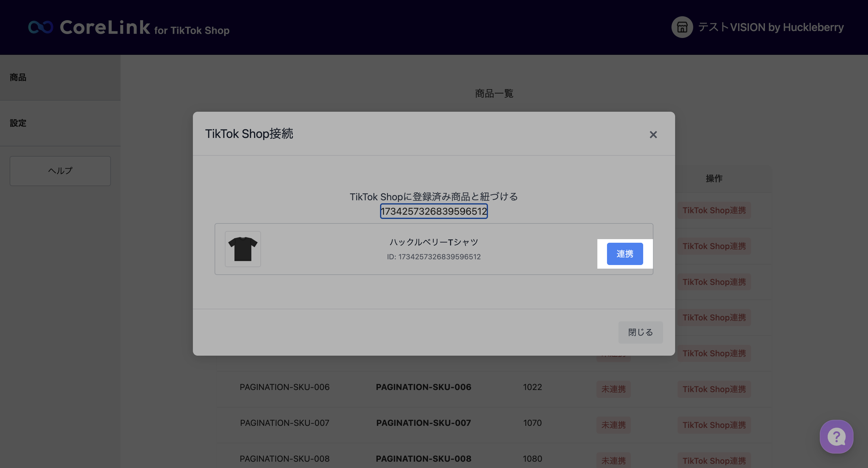Viewport: 868px width, 468px height.
Task: Close the TikTok Shop接続 dialog with X
Action: [x=653, y=135]
